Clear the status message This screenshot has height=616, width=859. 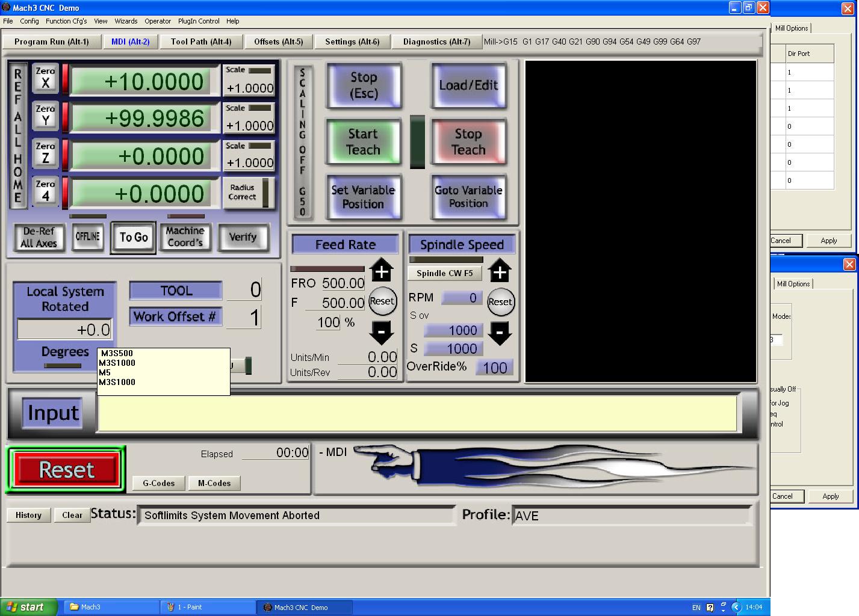click(72, 515)
